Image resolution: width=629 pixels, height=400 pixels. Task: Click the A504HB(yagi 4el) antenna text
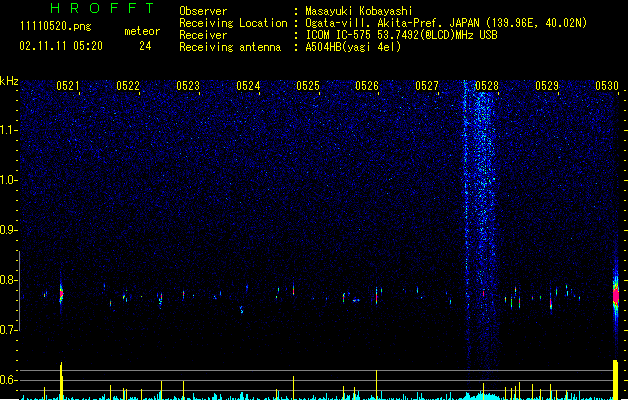point(353,47)
